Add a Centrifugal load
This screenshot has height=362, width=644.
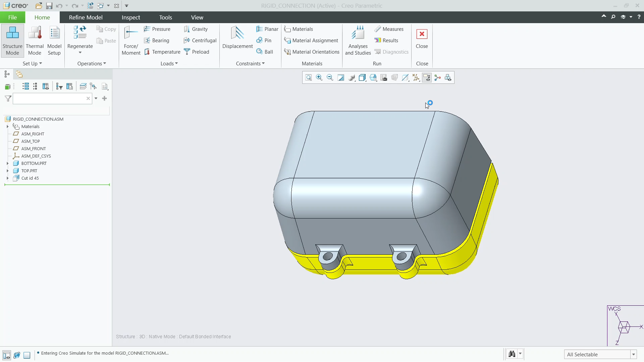(x=200, y=41)
